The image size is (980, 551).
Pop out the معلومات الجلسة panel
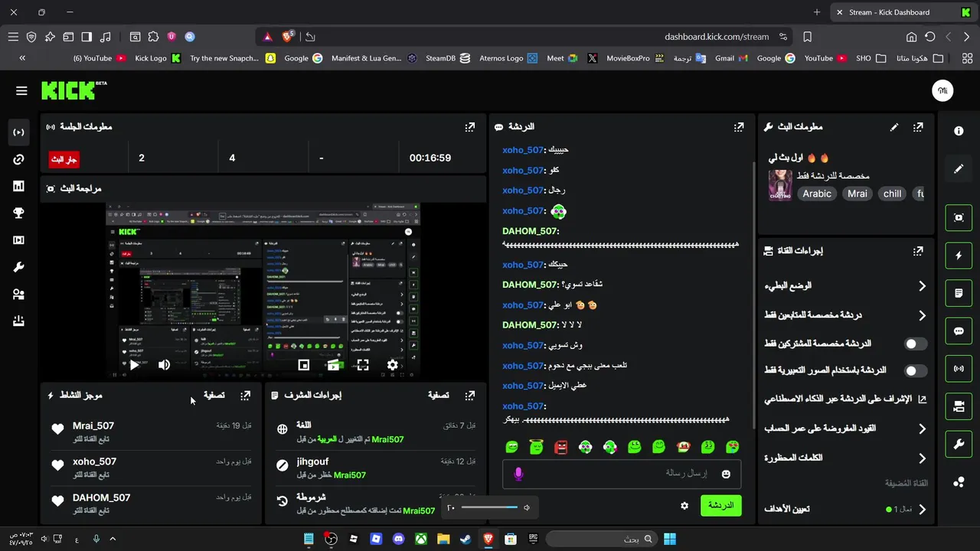click(x=470, y=127)
